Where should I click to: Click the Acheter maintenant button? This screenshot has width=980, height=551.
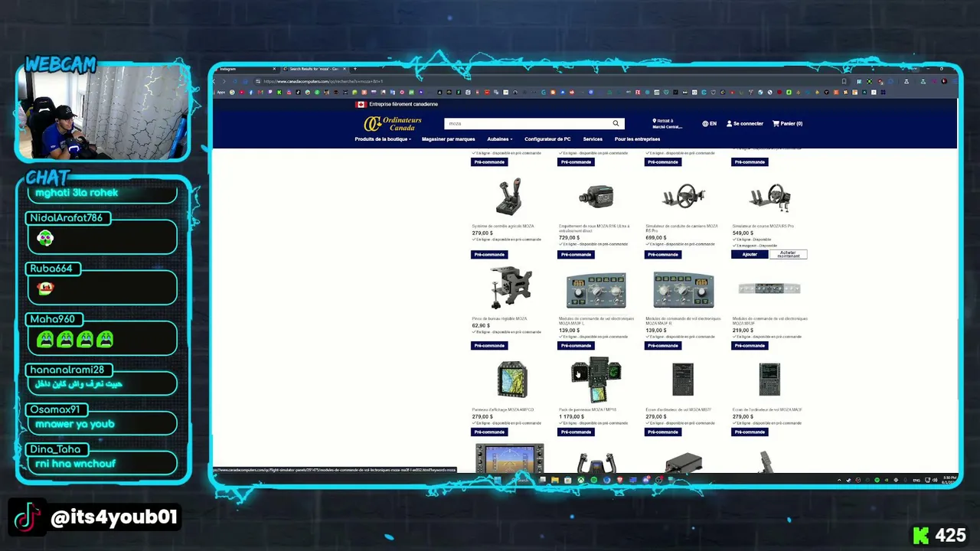[x=788, y=254]
